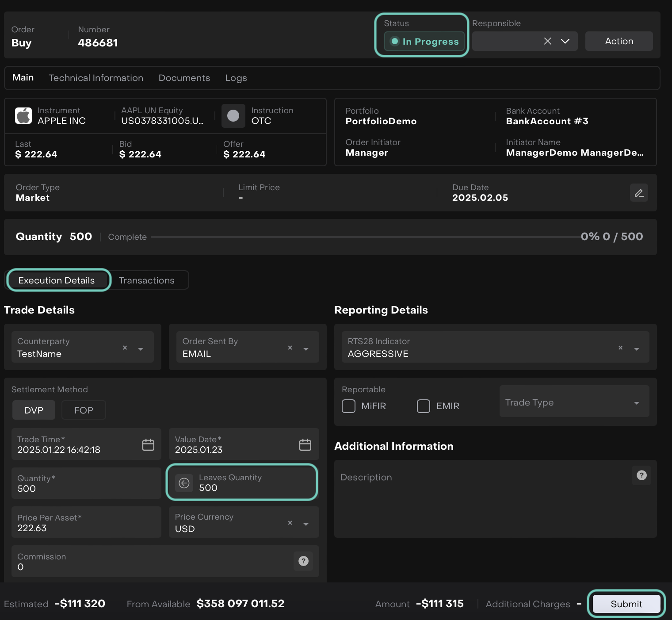Viewport: 672px width, 620px height.
Task: Click the Quantity completion progress bar
Action: coord(365,237)
